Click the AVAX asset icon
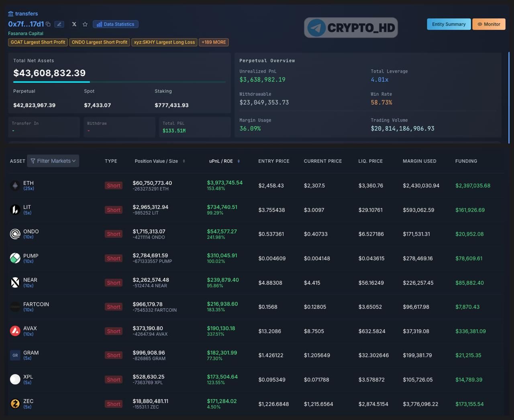514x420 pixels. coord(15,331)
